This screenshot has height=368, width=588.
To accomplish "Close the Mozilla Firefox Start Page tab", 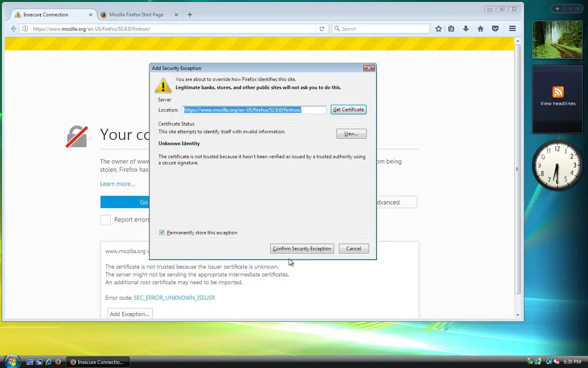I will (x=176, y=15).
